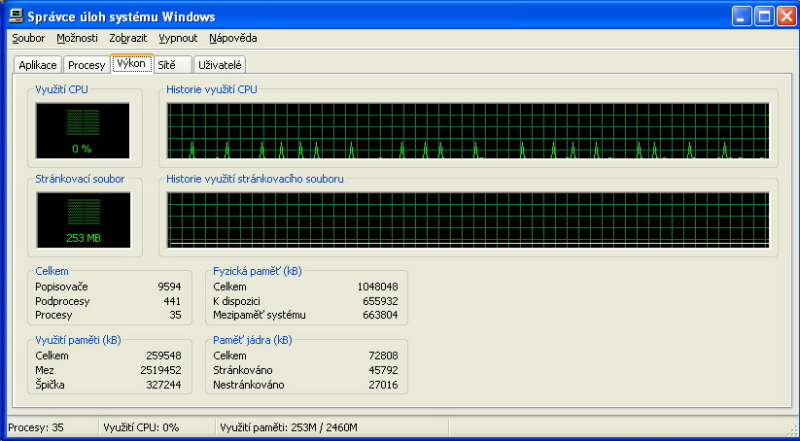Image resolution: width=800 pixels, height=441 pixels.
Task: Click the Mez value 2519452
Action: (161, 370)
